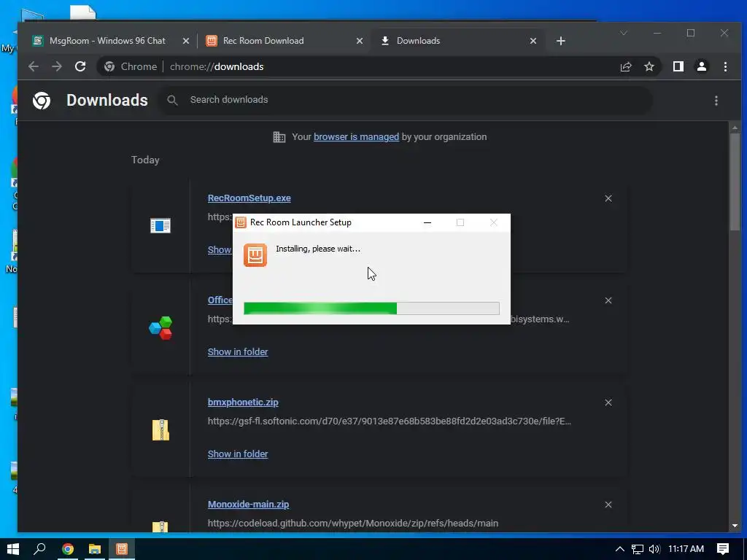Open Windows taskbar search
The height and width of the screenshot is (560, 747).
tap(39, 549)
